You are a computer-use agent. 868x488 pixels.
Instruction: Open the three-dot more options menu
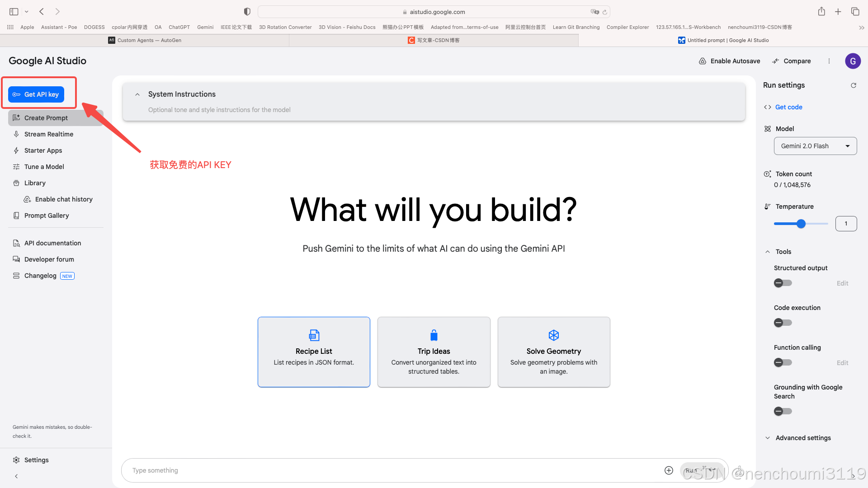[x=829, y=61]
